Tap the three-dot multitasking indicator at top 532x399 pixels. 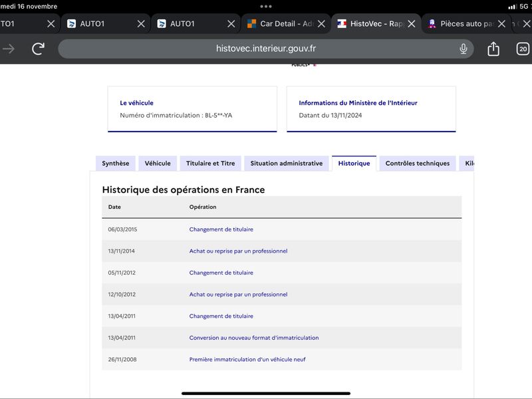tap(265, 7)
